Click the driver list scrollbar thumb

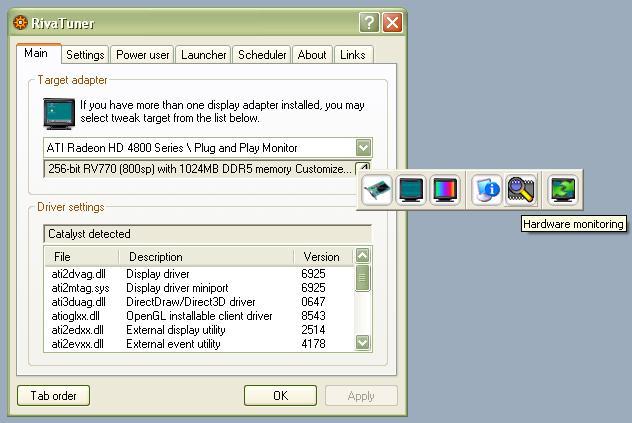pos(362,278)
